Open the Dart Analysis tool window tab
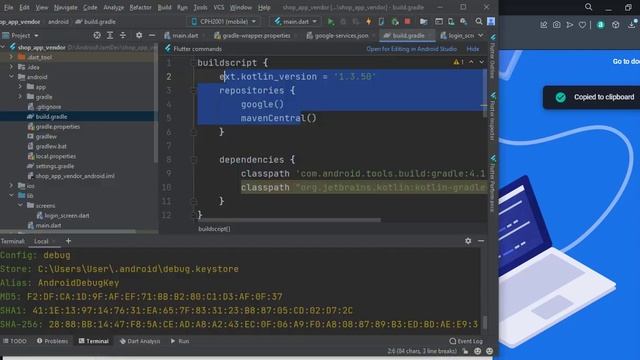This screenshot has width=640, height=360. [x=140, y=341]
